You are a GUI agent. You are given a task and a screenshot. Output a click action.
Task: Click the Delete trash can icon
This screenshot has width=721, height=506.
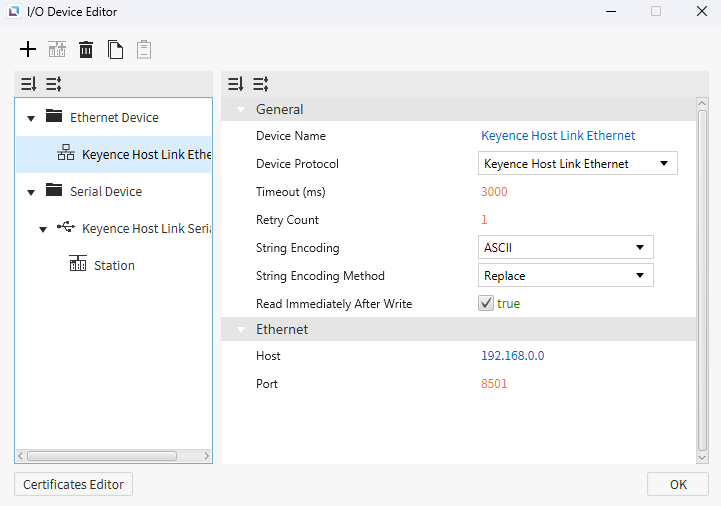coord(87,49)
